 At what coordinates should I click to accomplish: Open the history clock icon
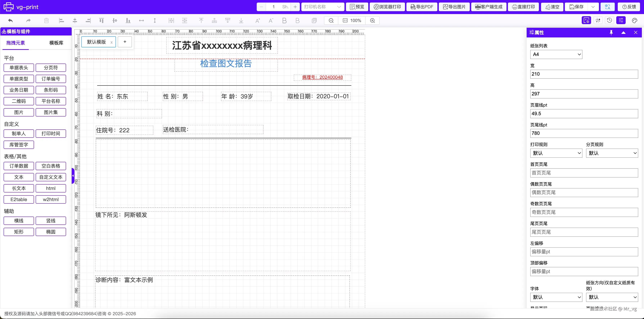coord(609,20)
